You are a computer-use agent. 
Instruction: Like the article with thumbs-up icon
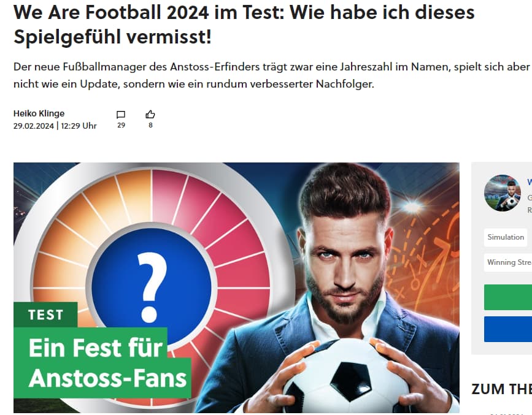[150, 114]
